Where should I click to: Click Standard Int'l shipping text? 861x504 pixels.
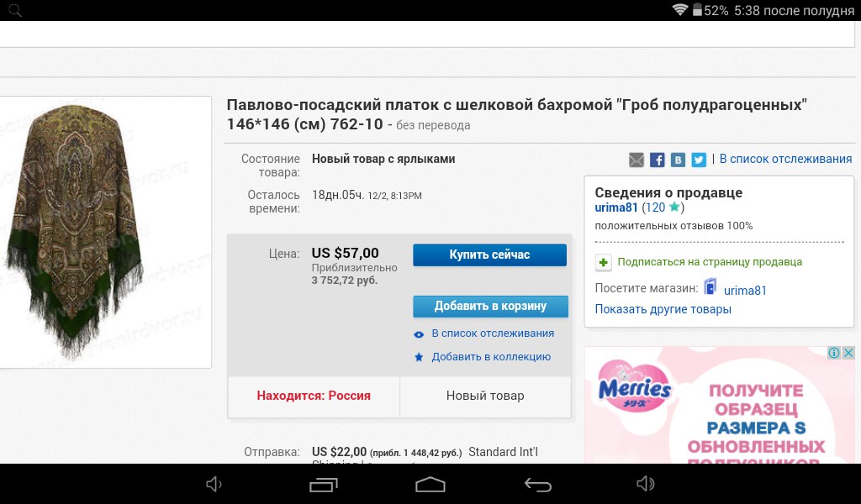503,452
